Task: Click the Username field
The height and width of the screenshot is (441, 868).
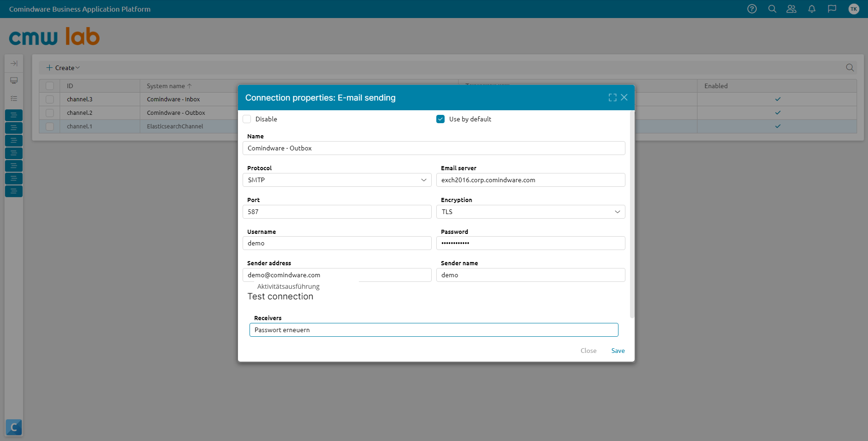Action: [337, 243]
